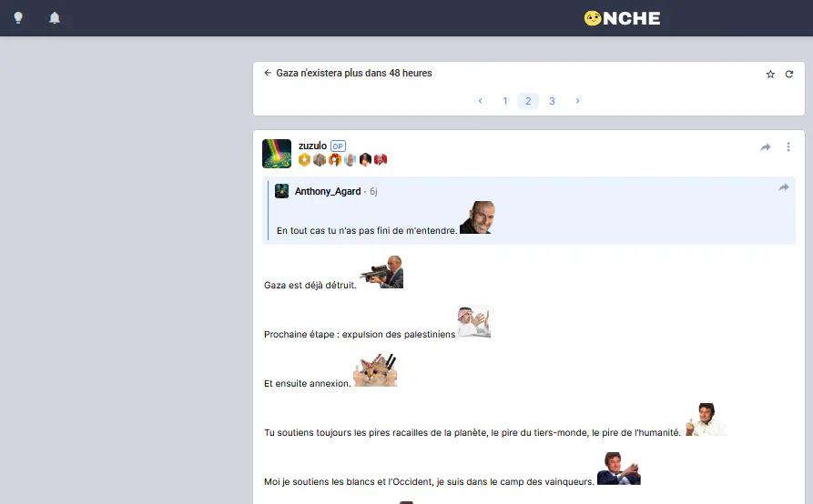Open the zuzulo username link

pyautogui.click(x=312, y=146)
